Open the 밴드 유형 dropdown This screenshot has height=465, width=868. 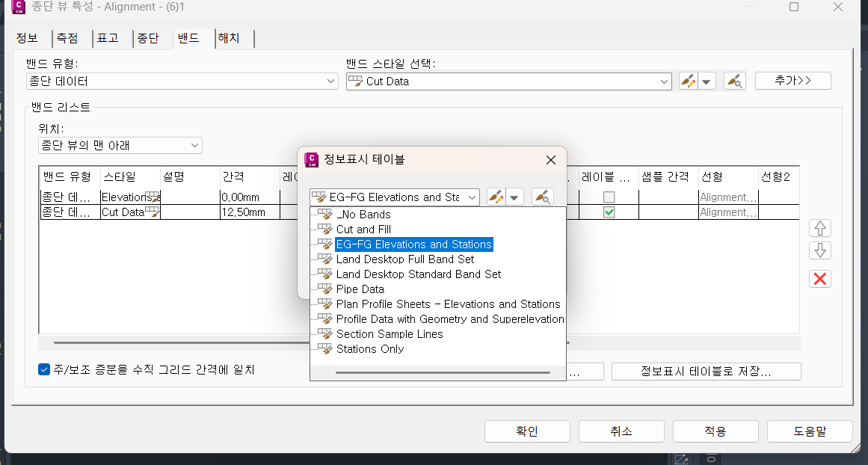click(x=182, y=81)
